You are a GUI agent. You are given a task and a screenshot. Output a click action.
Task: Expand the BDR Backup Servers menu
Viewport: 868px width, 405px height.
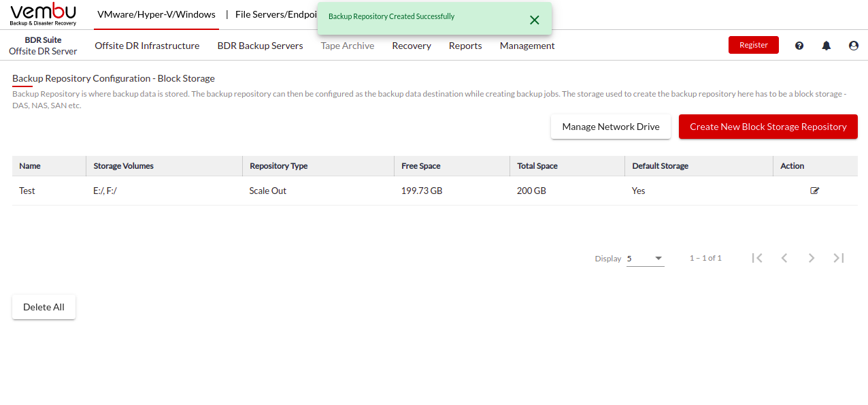260,46
